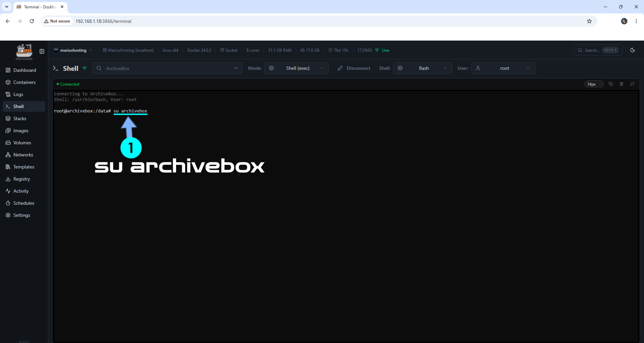The image size is (644, 343).
Task: Click the Docker 24.0.2 version text
Action: pos(199,50)
